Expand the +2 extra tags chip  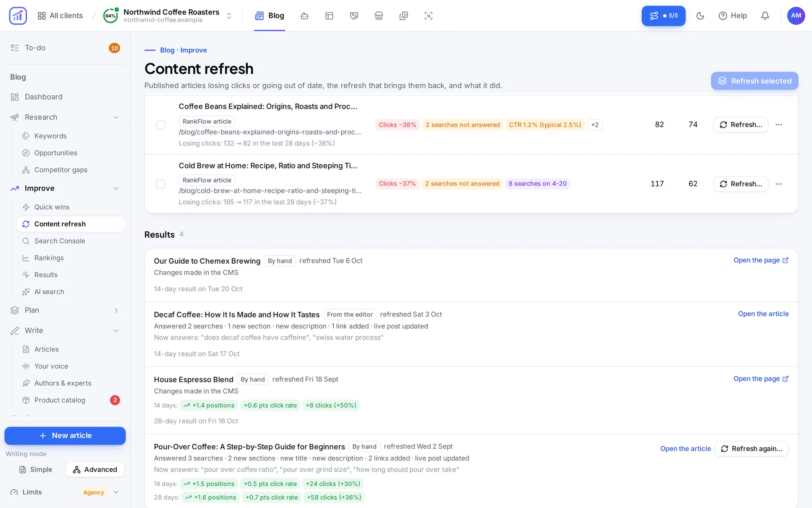[x=595, y=125]
